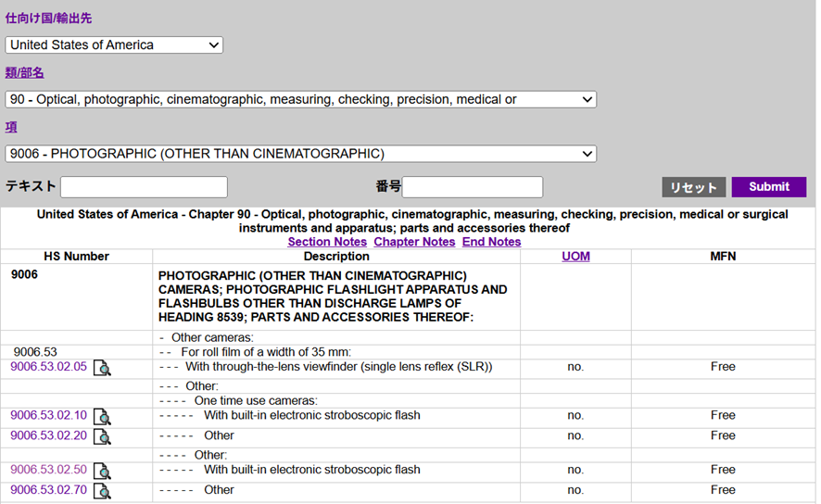Open HS number 9006.53.02.05 link
This screenshot has width=821, height=504.
(48, 367)
